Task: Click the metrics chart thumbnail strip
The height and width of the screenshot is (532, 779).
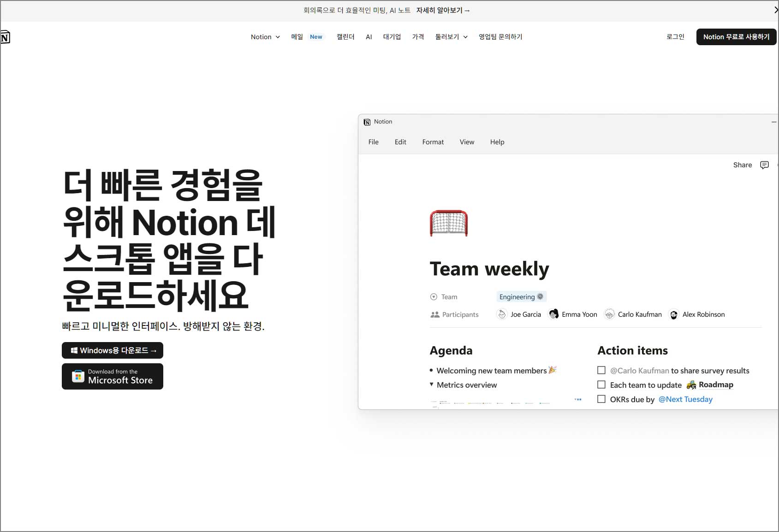Action: [x=506, y=403]
